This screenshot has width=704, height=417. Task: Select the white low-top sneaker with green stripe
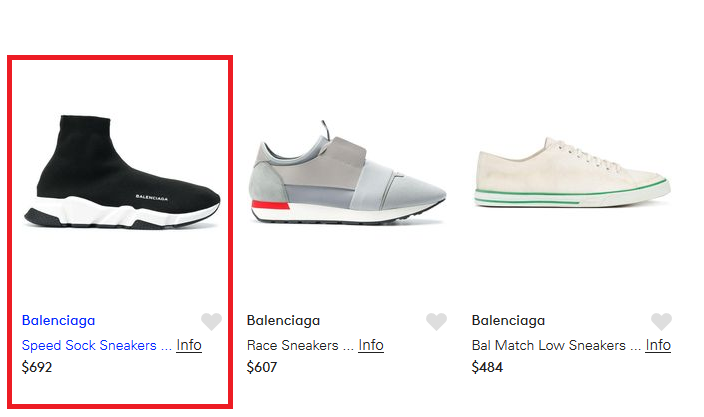[x=572, y=173]
